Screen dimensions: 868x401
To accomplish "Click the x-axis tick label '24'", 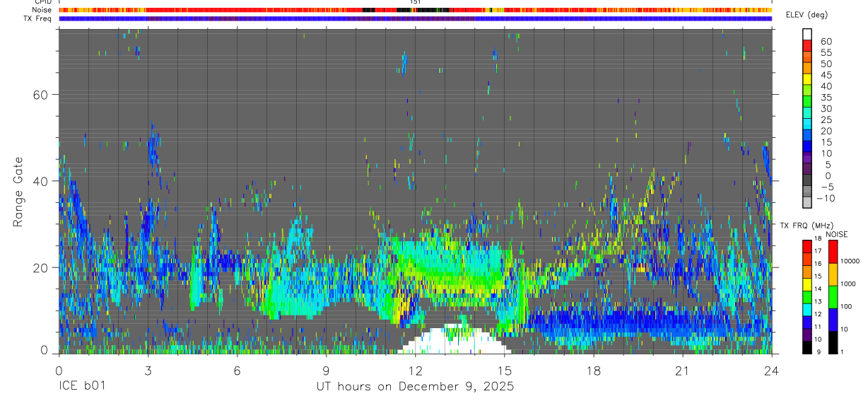I will (x=771, y=371).
